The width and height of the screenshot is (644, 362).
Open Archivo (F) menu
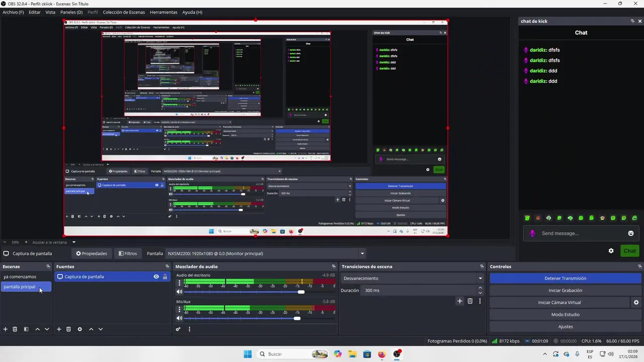coord(13,12)
